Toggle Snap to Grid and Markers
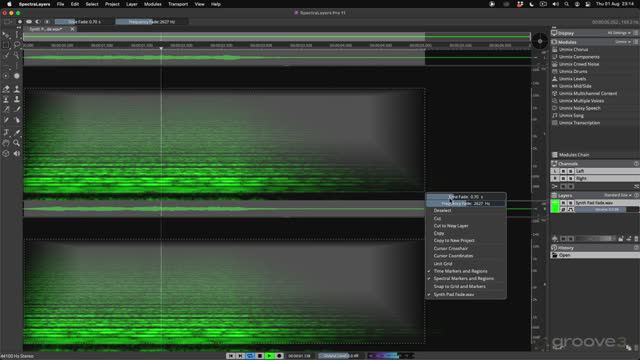640x360 pixels. [x=466, y=287]
